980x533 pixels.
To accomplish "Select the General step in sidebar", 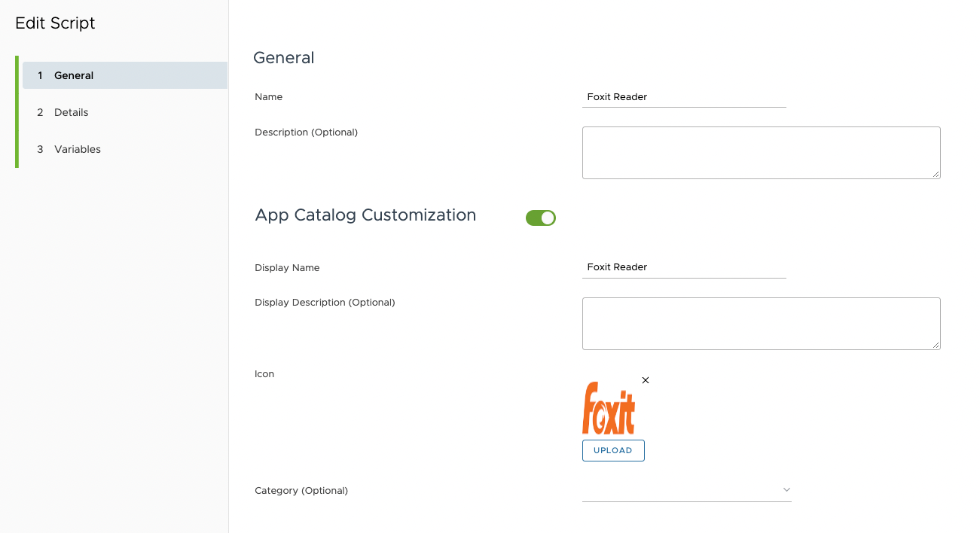I will 74,75.
